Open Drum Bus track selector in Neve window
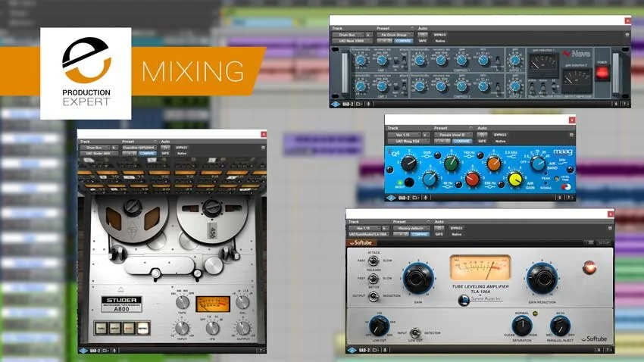Screen dimensions: 644x362 coord(348,36)
